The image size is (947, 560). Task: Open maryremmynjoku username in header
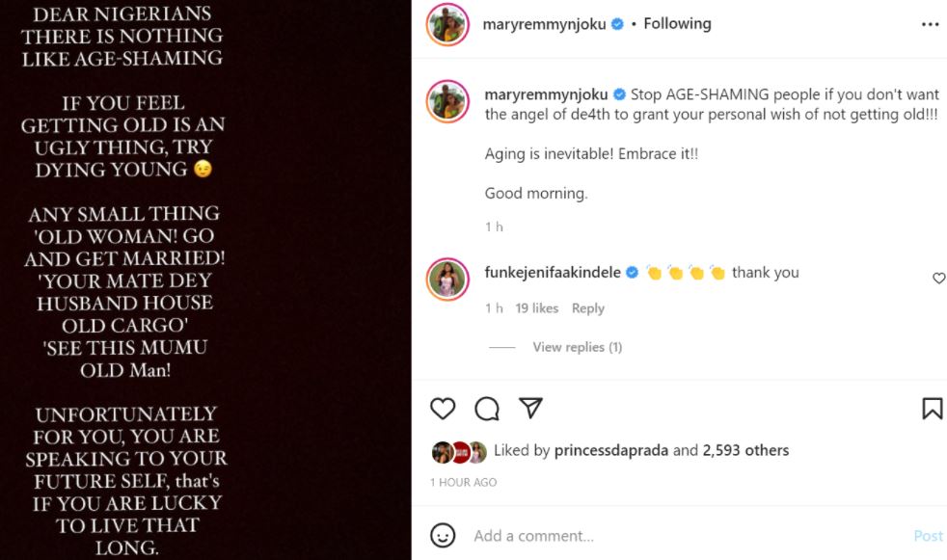pos(544,24)
